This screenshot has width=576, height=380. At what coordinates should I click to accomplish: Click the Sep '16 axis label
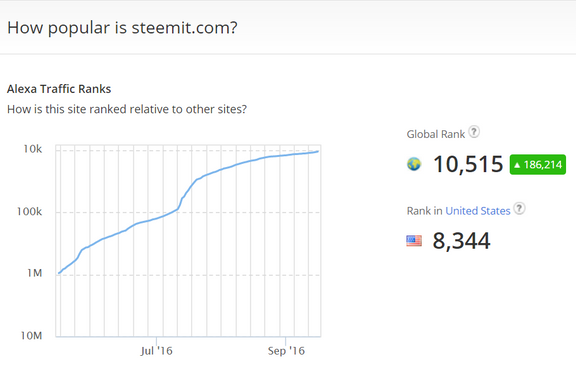286,351
